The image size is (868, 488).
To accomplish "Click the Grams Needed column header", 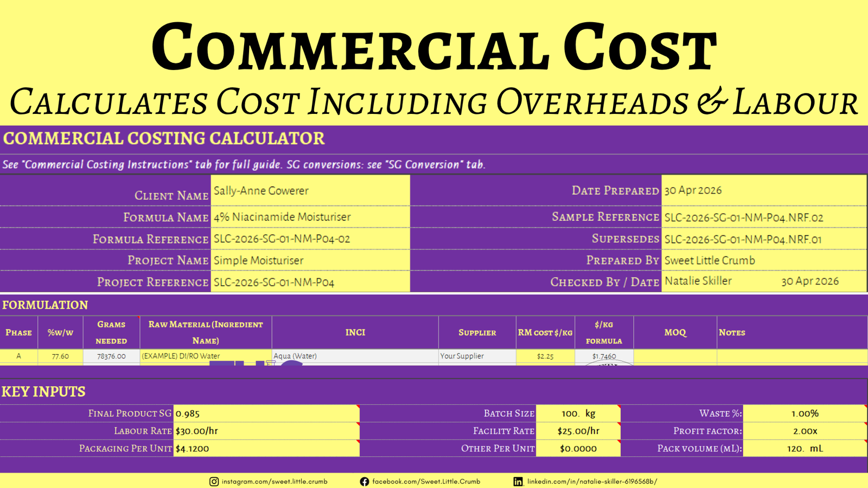I will (x=111, y=332).
